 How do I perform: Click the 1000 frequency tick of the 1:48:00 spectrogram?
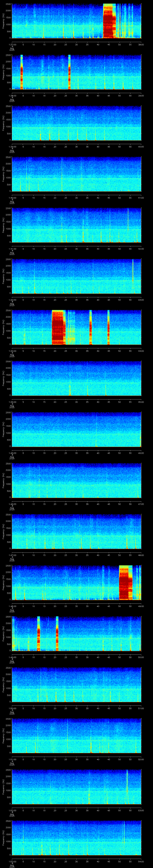coord(8,586)
